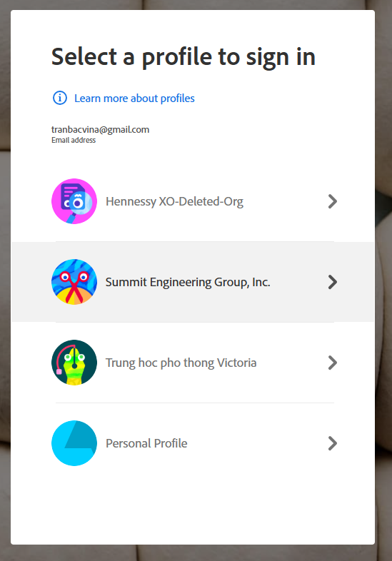Image resolution: width=392 pixels, height=561 pixels.
Task: Click the Select a profile to sign in heading
Action: (x=184, y=57)
